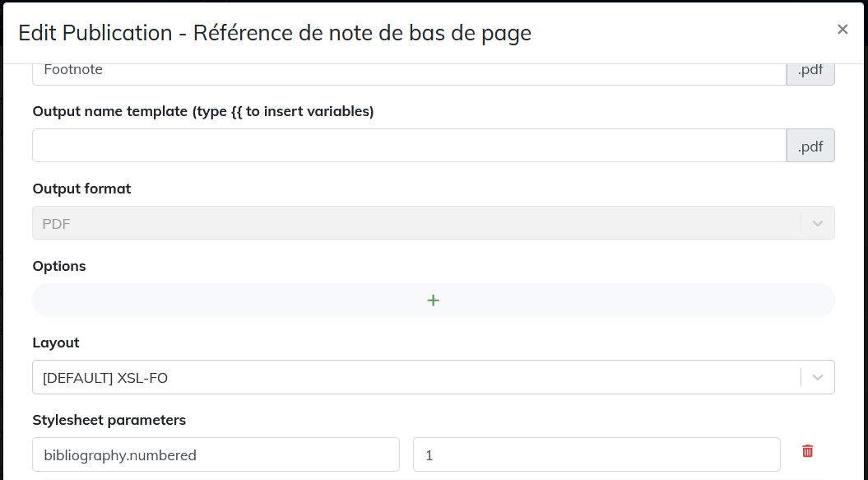
Task: Edit the parameter value field containing 1
Action: click(596, 454)
